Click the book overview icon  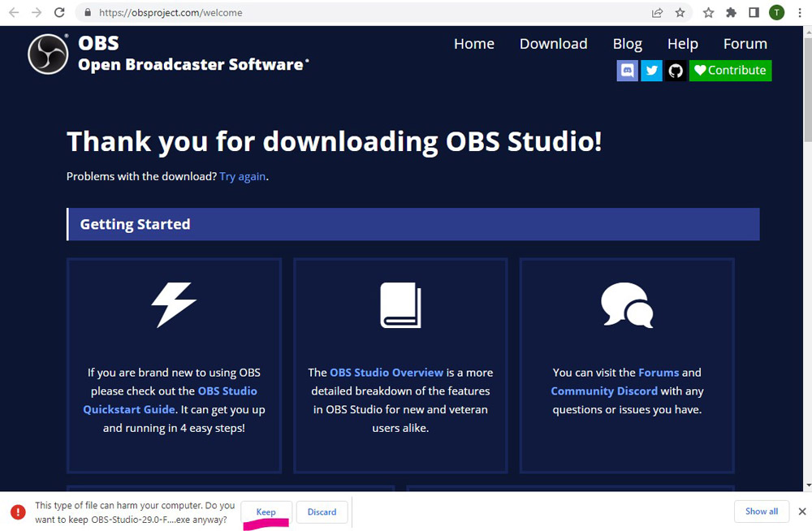(x=400, y=304)
